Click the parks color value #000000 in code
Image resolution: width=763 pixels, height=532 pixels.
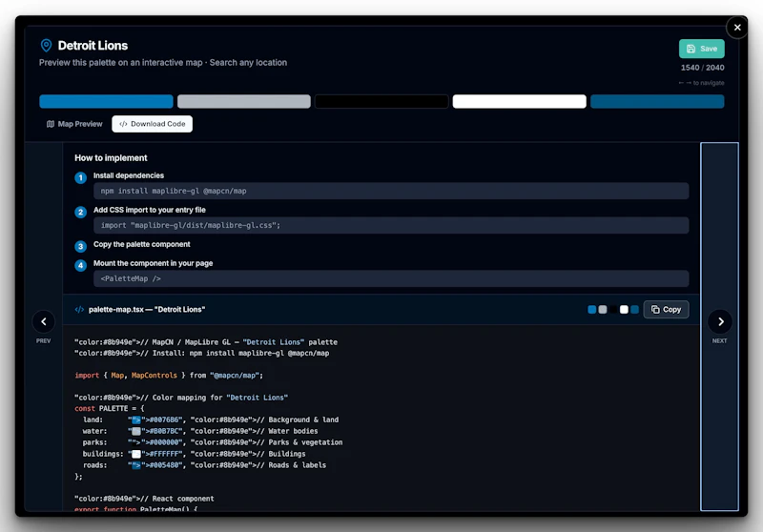tap(164, 442)
